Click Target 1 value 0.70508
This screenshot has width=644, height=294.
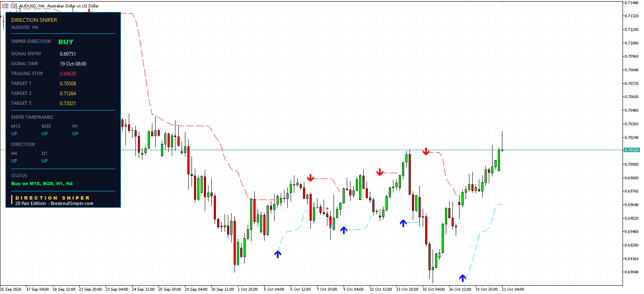coord(68,83)
